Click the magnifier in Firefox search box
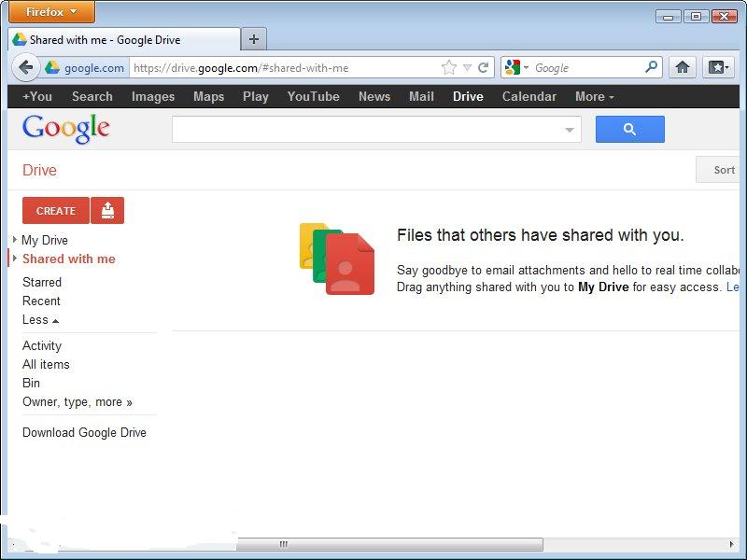The width and height of the screenshot is (747, 560). point(651,66)
